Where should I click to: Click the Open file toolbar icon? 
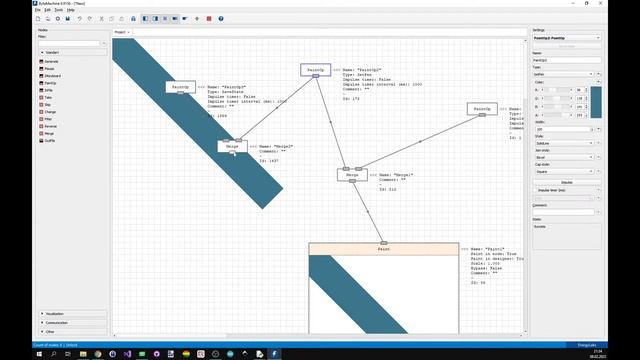48,19
